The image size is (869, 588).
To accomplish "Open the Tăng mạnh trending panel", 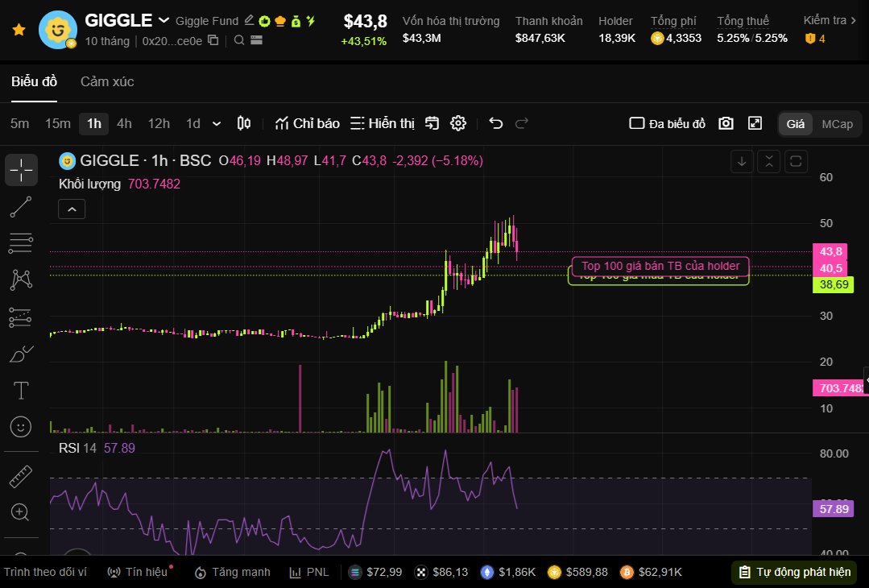I will point(233,572).
